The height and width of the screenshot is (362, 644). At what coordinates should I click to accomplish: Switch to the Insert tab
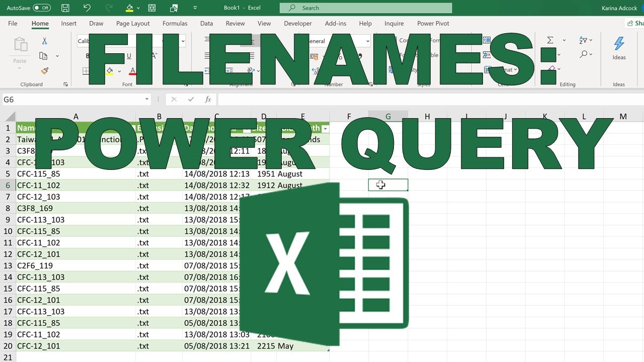coord(69,23)
